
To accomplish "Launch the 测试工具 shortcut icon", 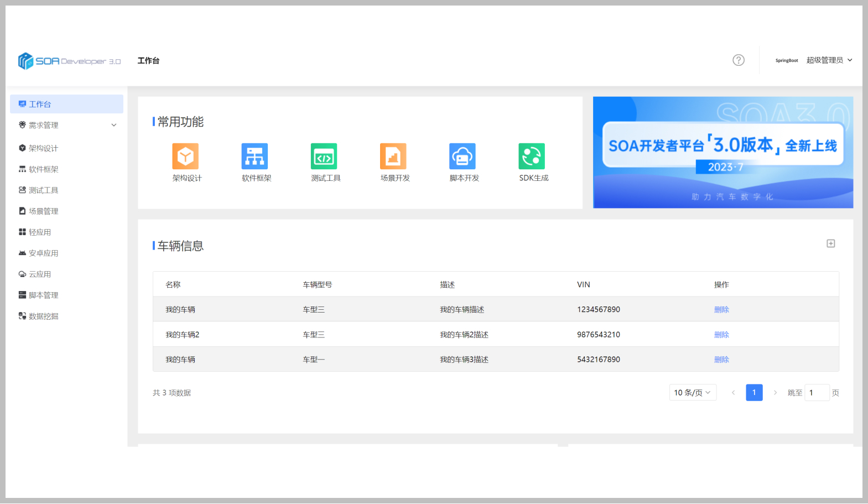I will click(324, 157).
